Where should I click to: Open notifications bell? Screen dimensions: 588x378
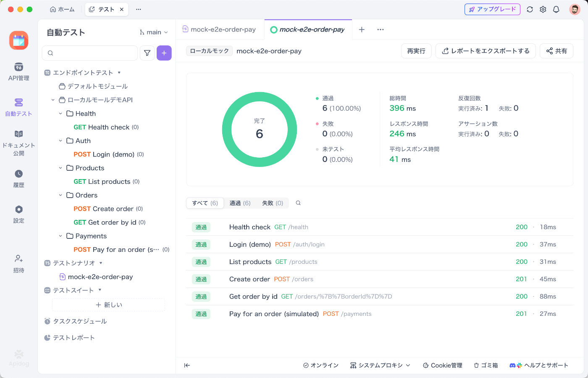[556, 9]
